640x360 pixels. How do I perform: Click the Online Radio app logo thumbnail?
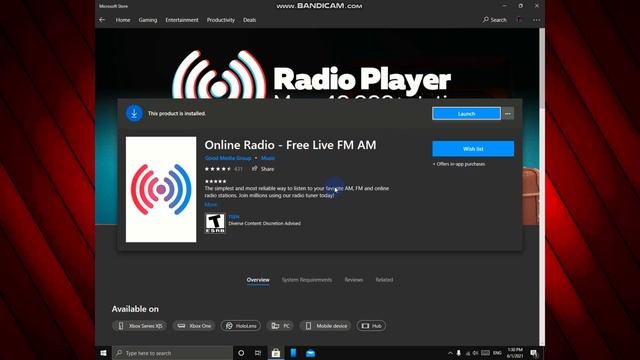(x=161, y=189)
